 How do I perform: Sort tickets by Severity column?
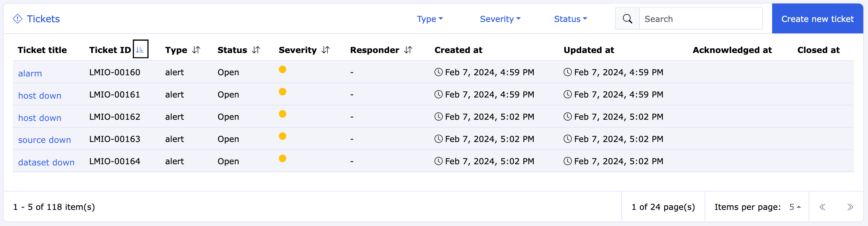[x=325, y=50]
